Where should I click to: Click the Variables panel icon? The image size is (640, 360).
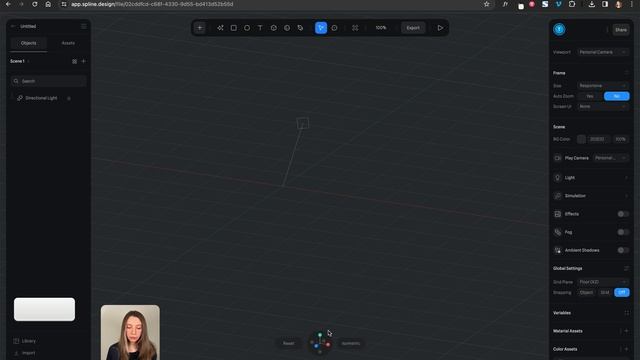[627, 313]
